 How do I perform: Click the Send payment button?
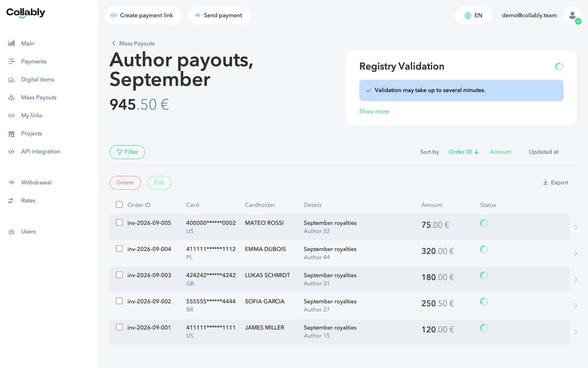tap(220, 15)
